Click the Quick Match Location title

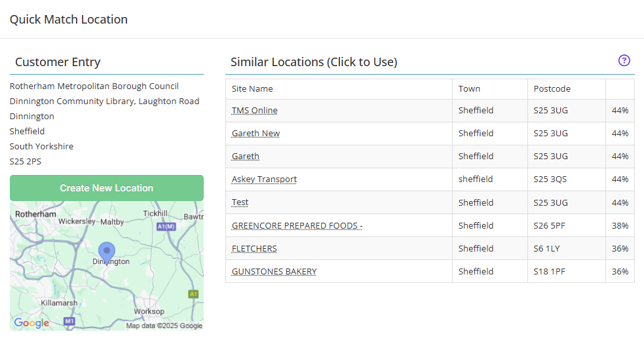pyautogui.click(x=69, y=19)
